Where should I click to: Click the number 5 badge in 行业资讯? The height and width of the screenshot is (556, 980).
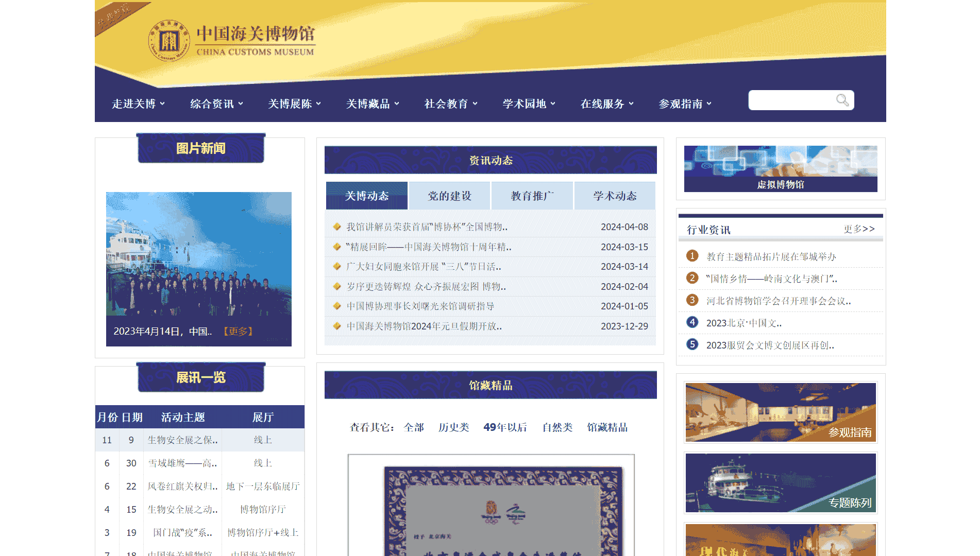(x=692, y=344)
